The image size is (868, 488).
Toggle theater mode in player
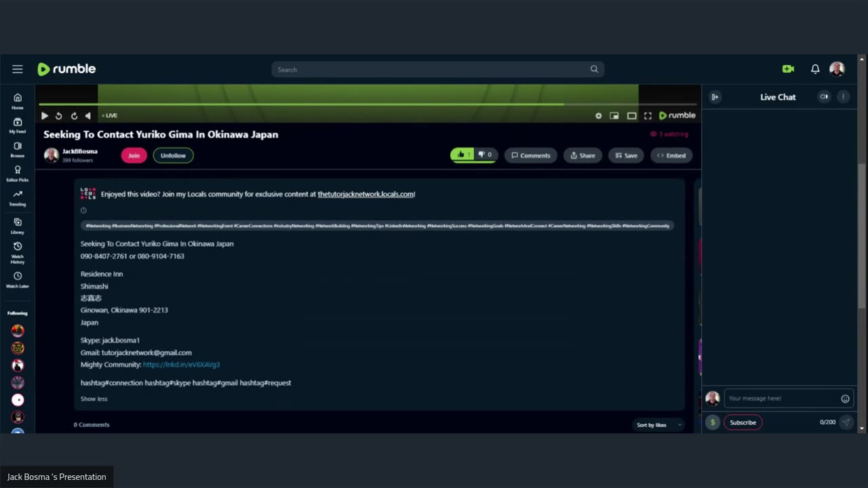click(631, 116)
